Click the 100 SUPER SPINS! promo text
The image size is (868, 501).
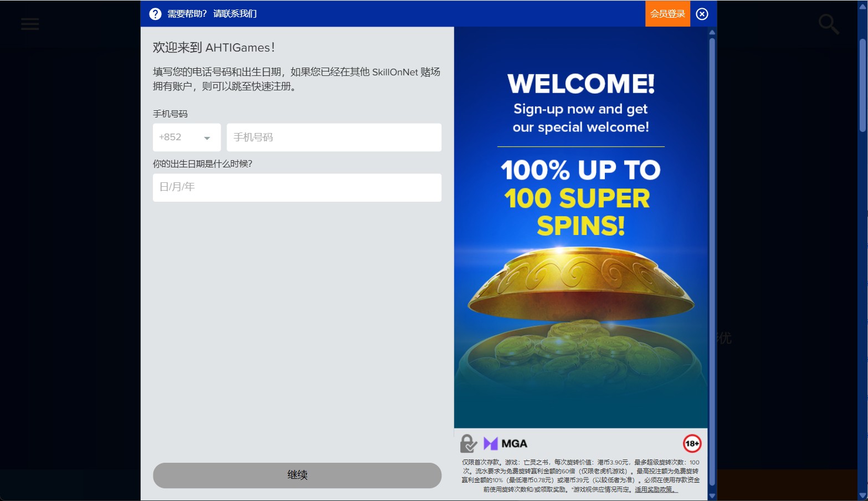click(578, 212)
